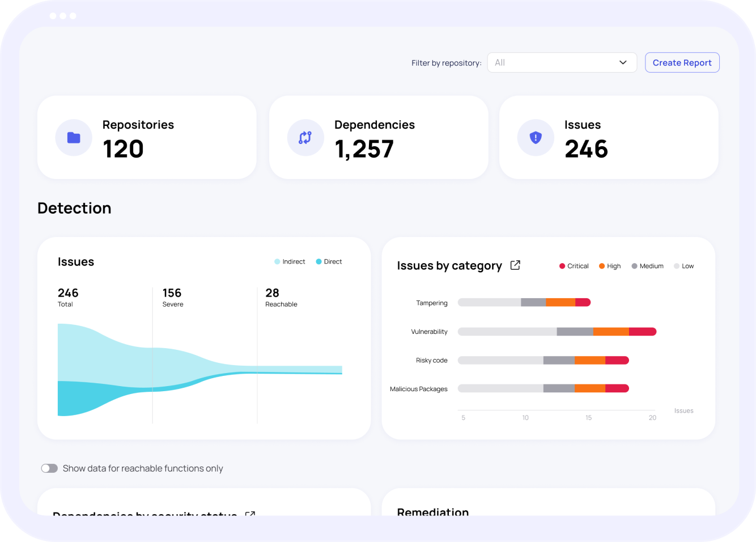The height and width of the screenshot is (542, 756).
Task: Click the Dependencies sync arrows icon
Action: (305, 138)
